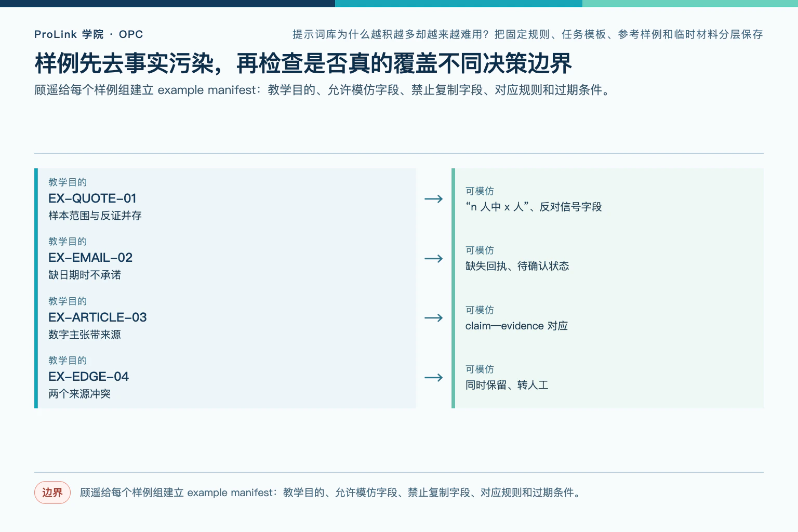Click the main title 样例先去事实污染
The height and width of the screenshot is (532, 798).
click(303, 63)
